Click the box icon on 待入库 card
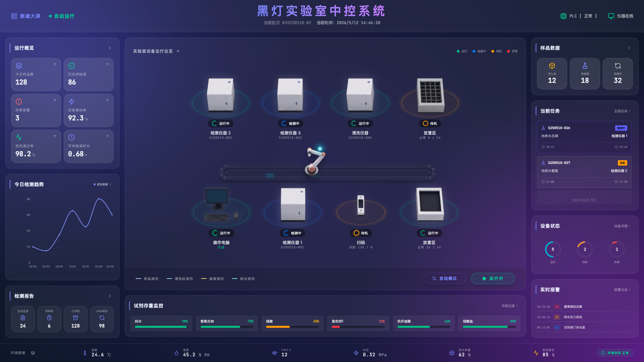Image resolution: width=644 pixels, height=362 pixels. 552,66
